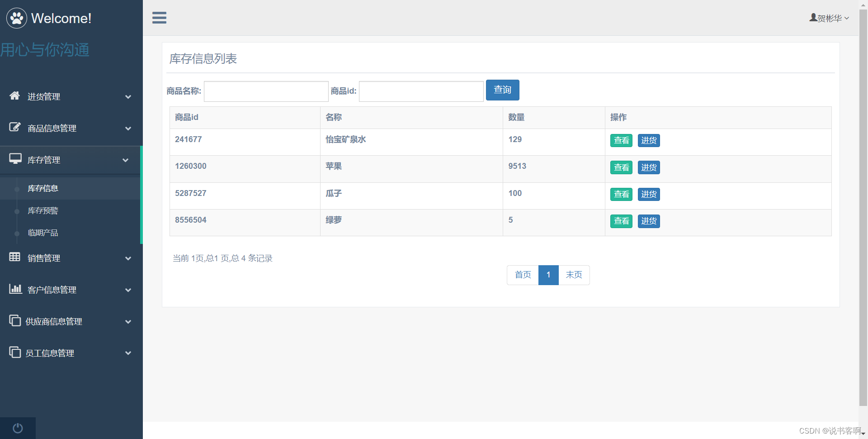Screen dimensions: 868x439
Task: Click the Welcome! title text
Action: click(x=61, y=18)
